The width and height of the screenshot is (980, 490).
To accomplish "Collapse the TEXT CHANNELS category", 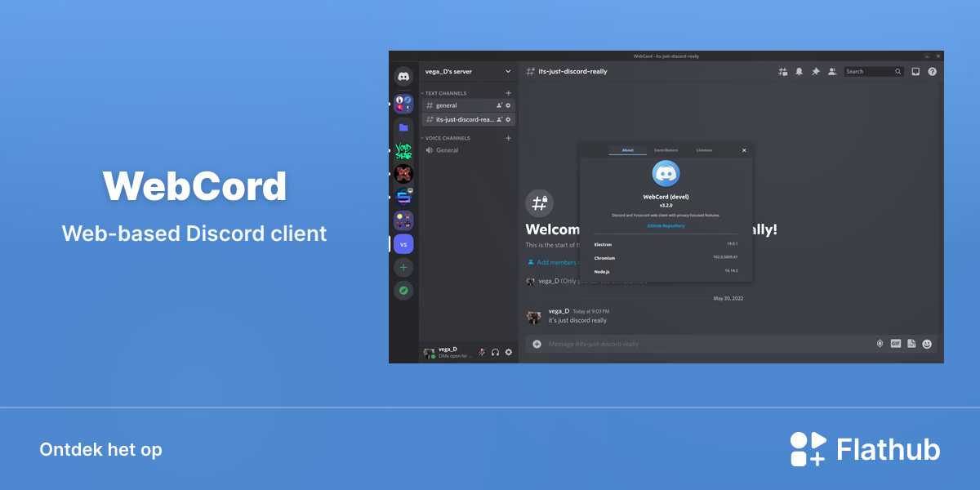I will tap(444, 93).
